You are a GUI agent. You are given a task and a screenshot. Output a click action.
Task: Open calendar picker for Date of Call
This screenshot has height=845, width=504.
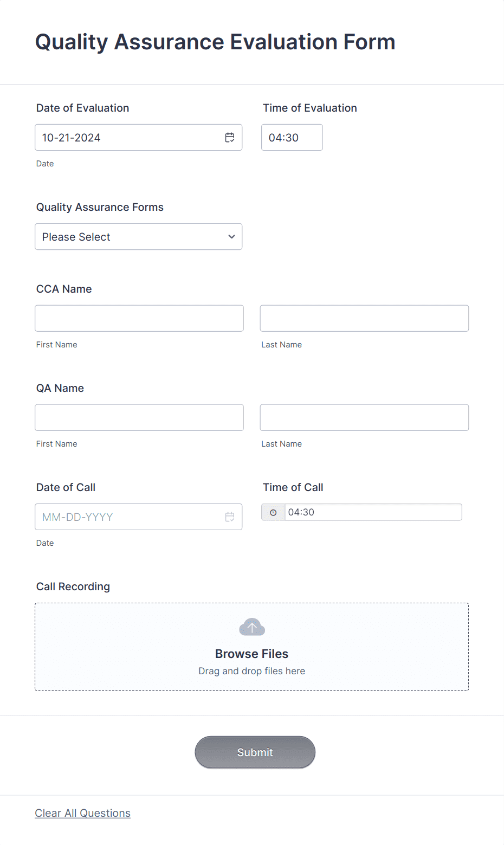click(230, 517)
